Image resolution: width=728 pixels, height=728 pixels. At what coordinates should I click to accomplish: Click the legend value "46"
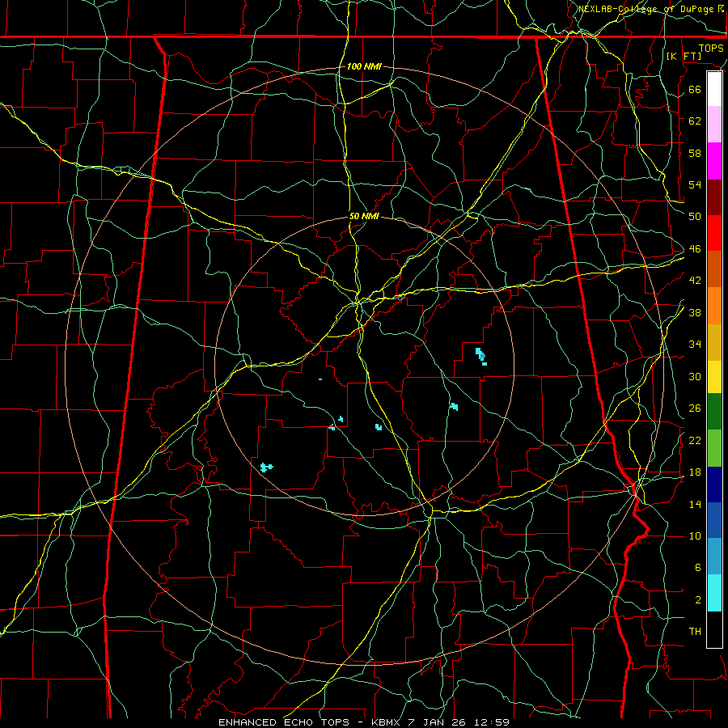[695, 249]
